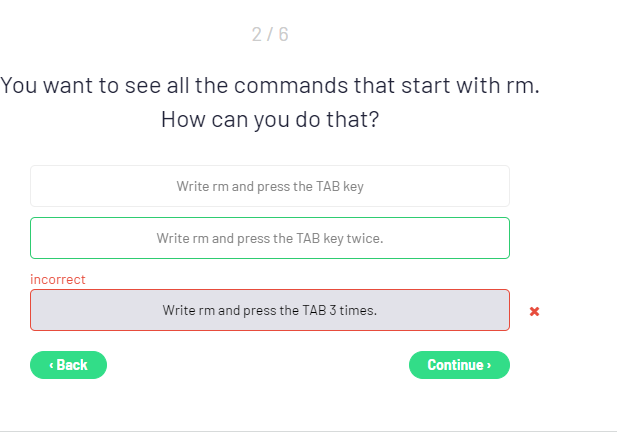Select the "TAB 3 times" answer
Screen dimensions: 617x436
270,310
